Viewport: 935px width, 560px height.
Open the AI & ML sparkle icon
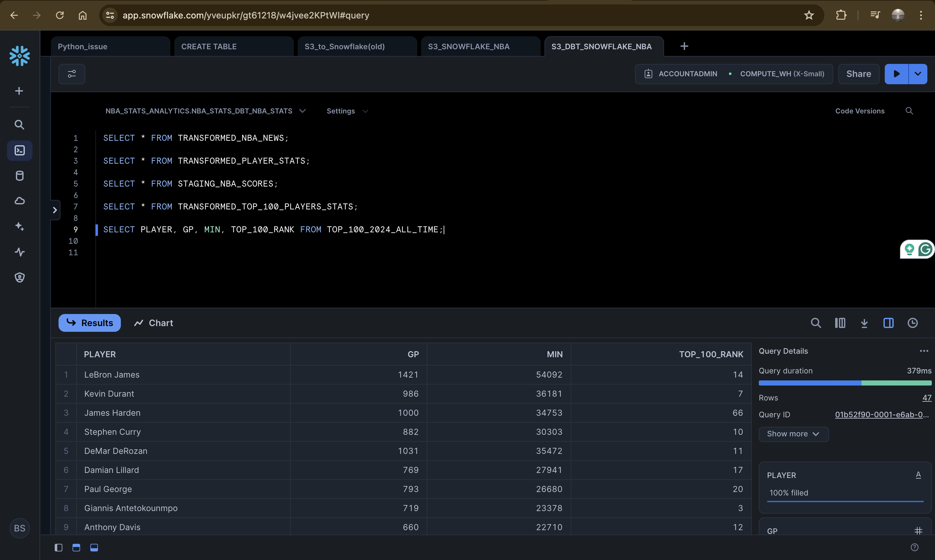20,226
